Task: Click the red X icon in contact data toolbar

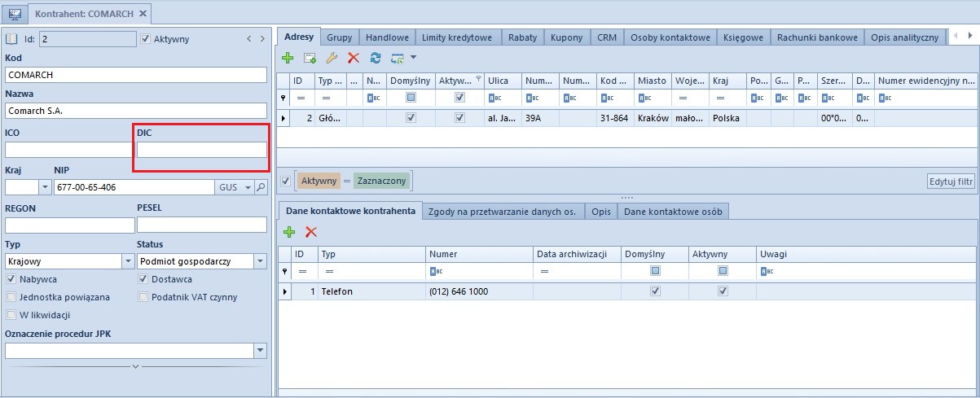Action: (x=311, y=232)
